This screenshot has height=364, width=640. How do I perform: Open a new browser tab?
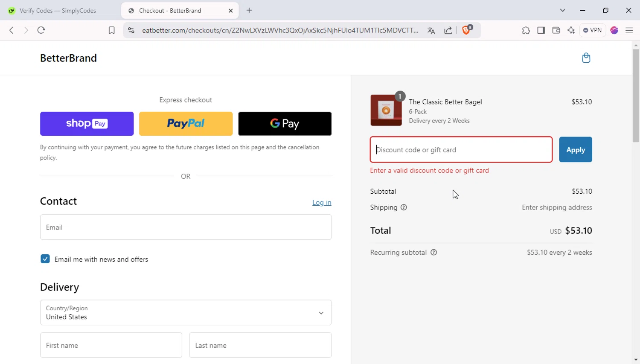pos(249,10)
